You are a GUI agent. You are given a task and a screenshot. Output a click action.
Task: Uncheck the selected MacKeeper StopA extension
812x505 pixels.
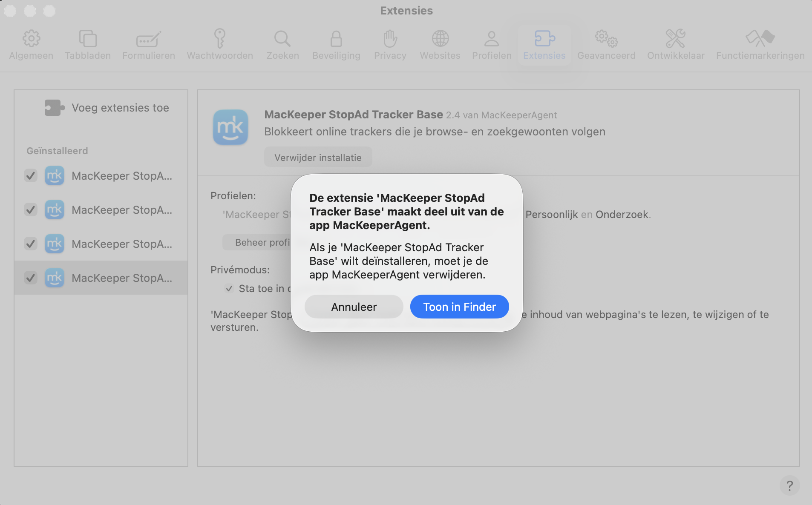30,278
